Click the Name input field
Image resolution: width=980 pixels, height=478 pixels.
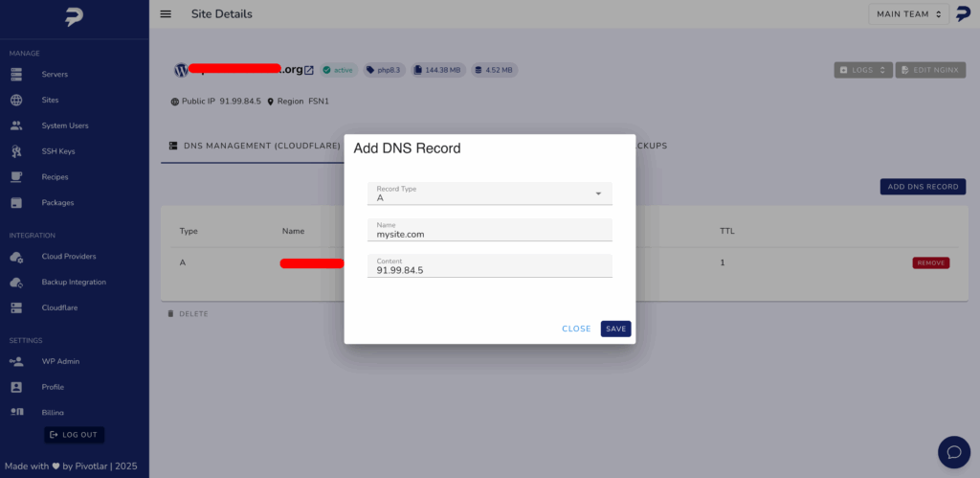489,230
